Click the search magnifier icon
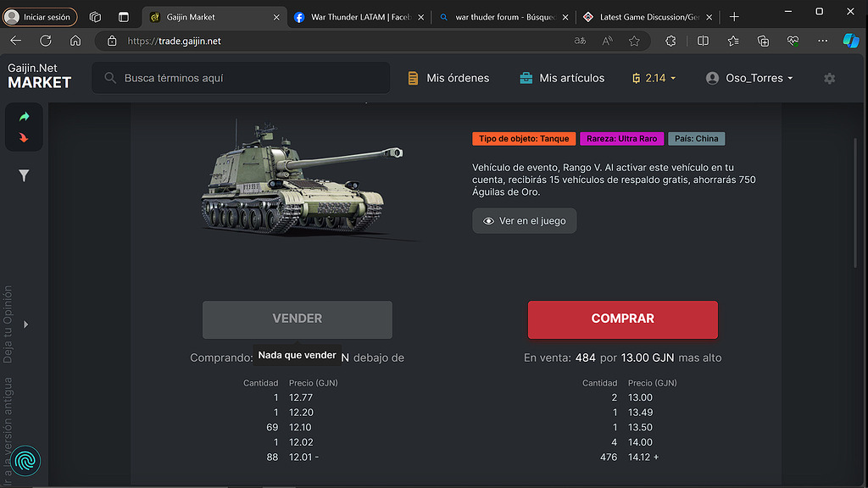This screenshot has height=488, width=868. point(109,77)
